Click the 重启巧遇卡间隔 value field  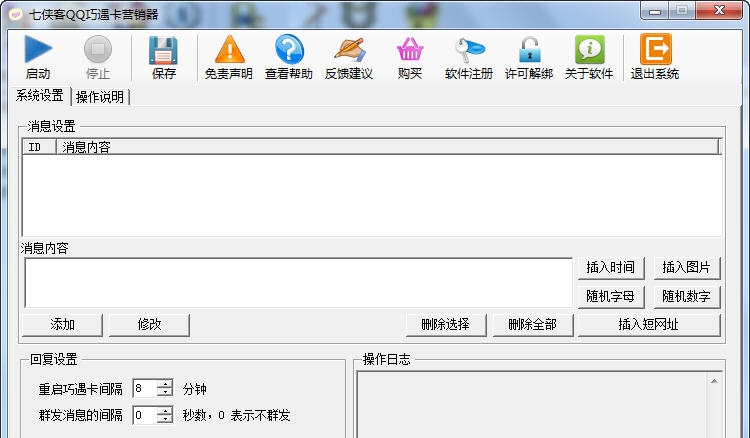click(145, 388)
